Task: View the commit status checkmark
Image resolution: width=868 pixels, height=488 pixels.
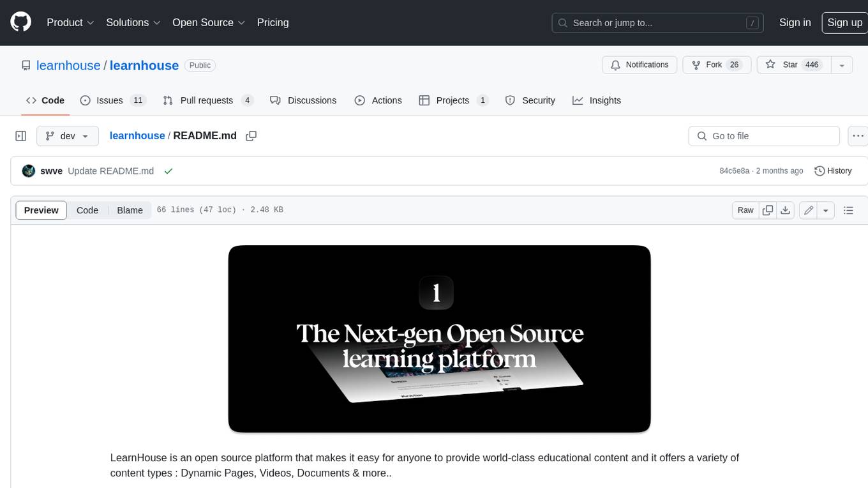Action: tap(168, 171)
